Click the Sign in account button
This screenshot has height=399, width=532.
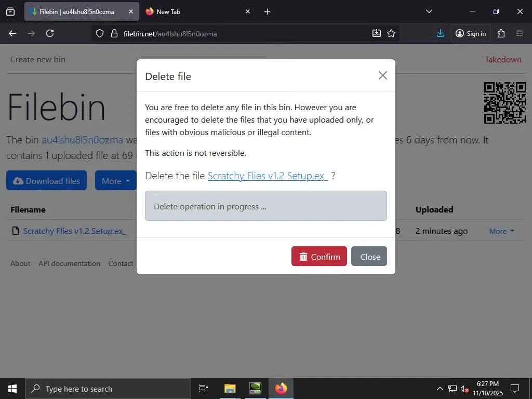tap(471, 33)
